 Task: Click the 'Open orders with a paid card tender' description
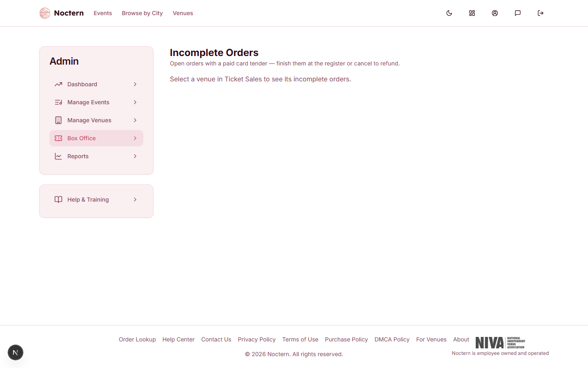(285, 63)
